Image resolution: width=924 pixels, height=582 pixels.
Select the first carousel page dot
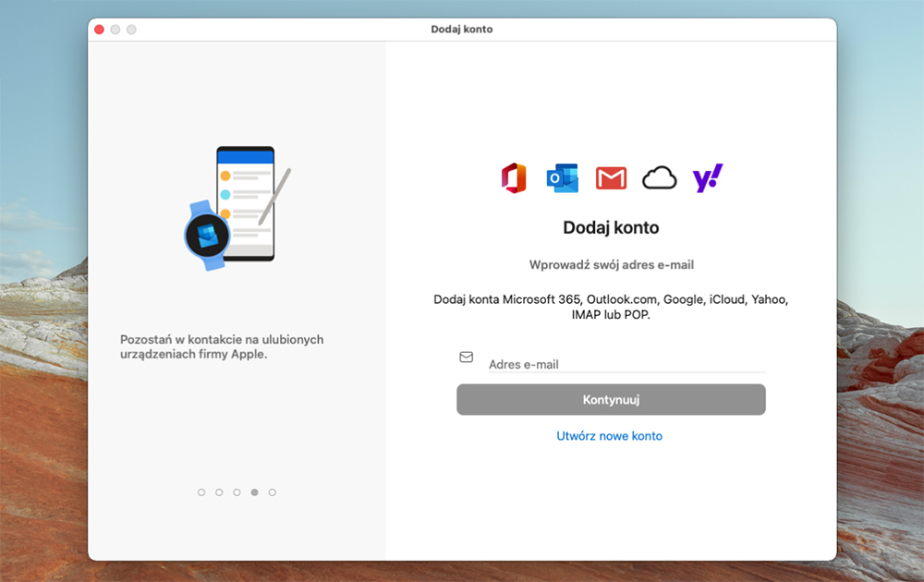(201, 492)
